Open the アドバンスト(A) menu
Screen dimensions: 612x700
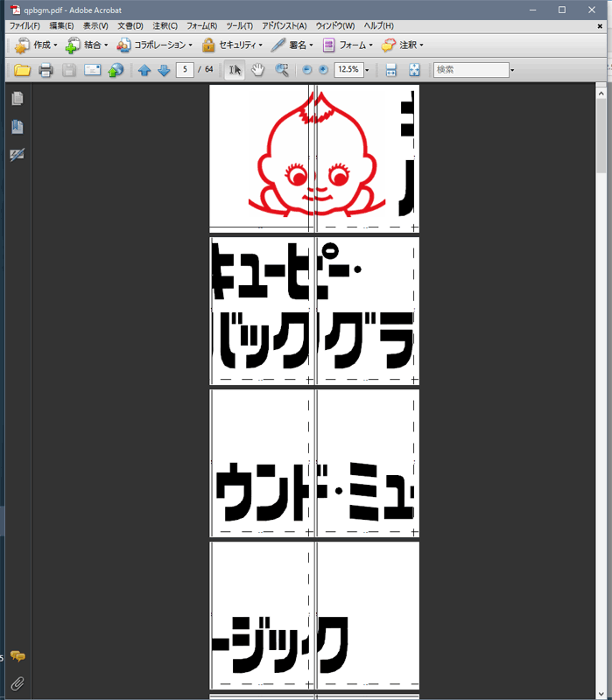coord(284,26)
